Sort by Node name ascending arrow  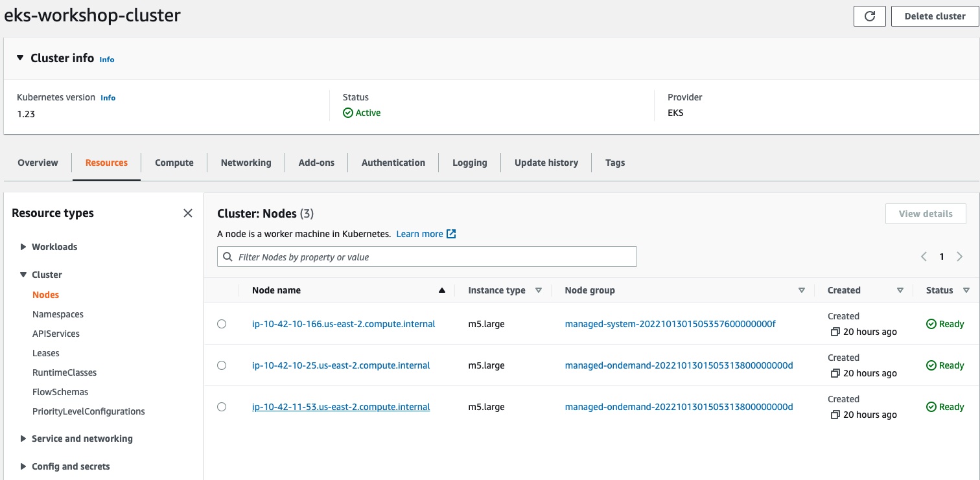[x=442, y=290]
